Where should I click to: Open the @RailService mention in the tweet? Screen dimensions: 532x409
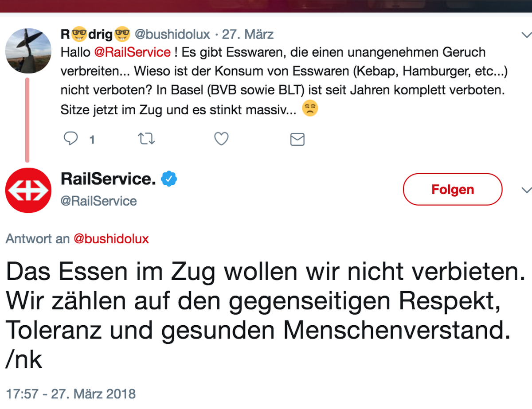coord(132,52)
